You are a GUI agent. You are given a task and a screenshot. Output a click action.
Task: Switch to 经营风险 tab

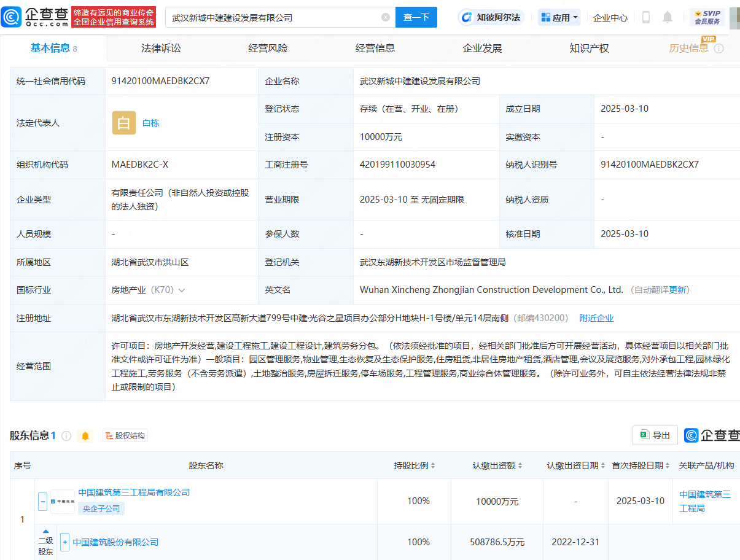268,48
